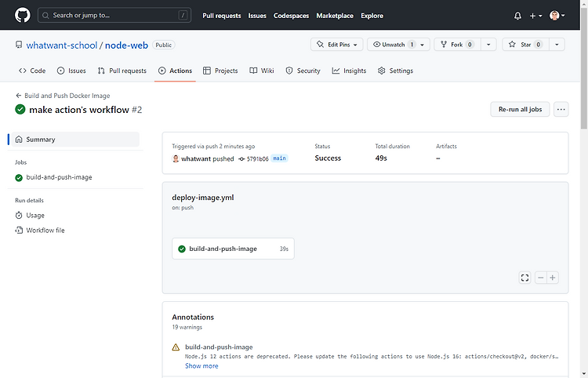Click Re-run all jobs button

520,110
